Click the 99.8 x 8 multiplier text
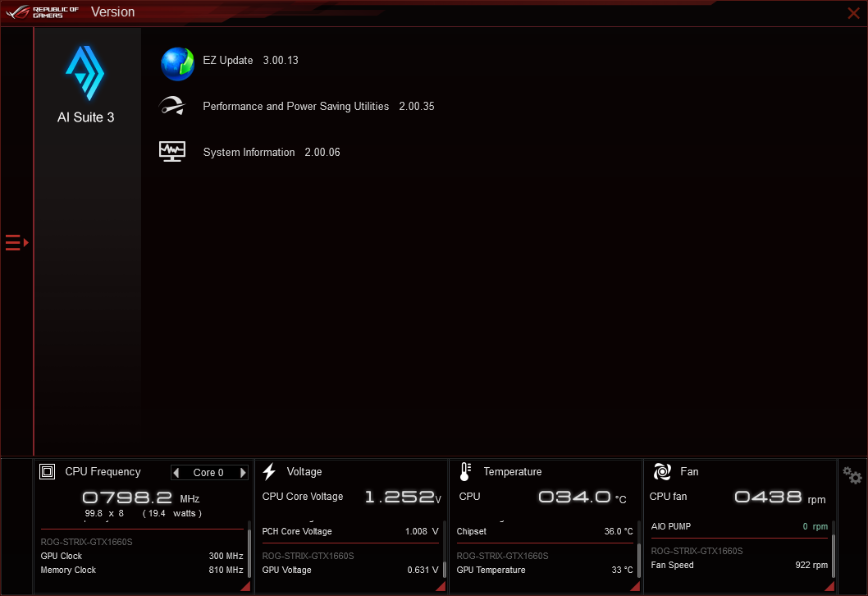The image size is (868, 596). [104, 513]
